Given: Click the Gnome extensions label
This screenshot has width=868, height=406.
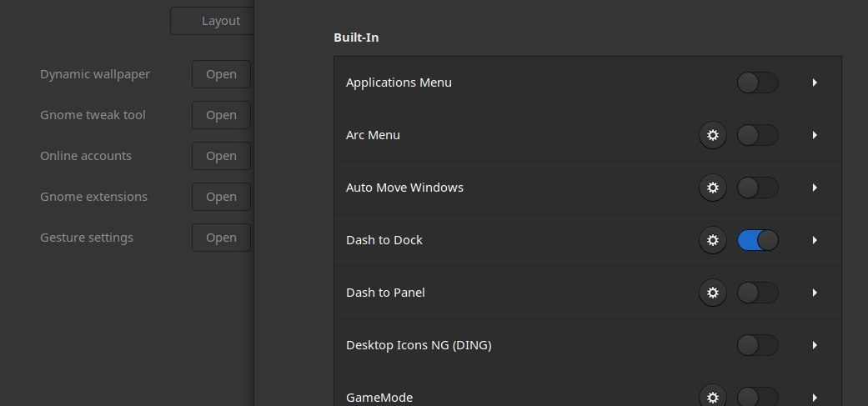Looking at the screenshot, I should (x=93, y=197).
